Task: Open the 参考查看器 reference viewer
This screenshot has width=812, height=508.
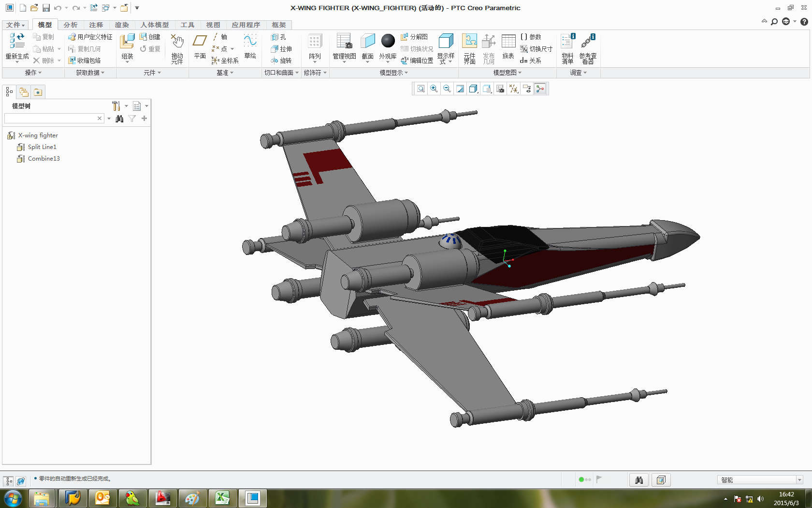Action: click(x=588, y=48)
